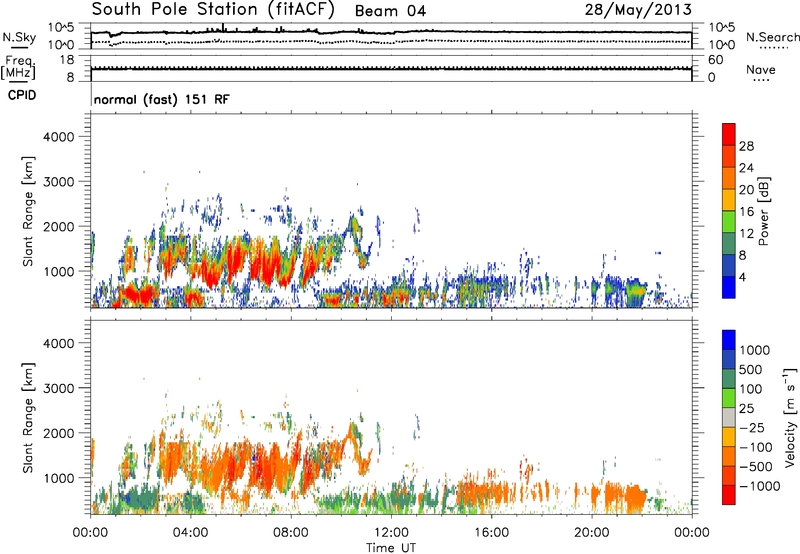Click the 'Slant Range [km]' label of velocity panel

click(28, 418)
